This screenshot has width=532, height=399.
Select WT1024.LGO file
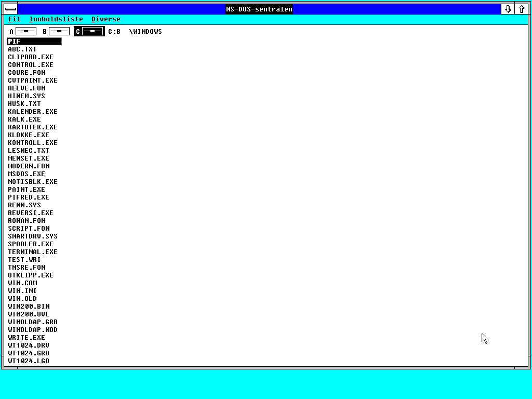(x=29, y=362)
